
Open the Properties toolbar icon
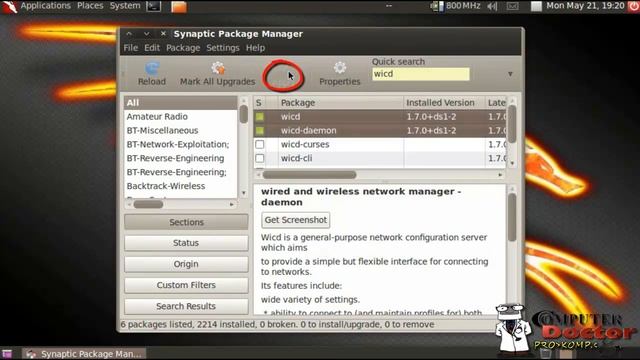coord(340,68)
